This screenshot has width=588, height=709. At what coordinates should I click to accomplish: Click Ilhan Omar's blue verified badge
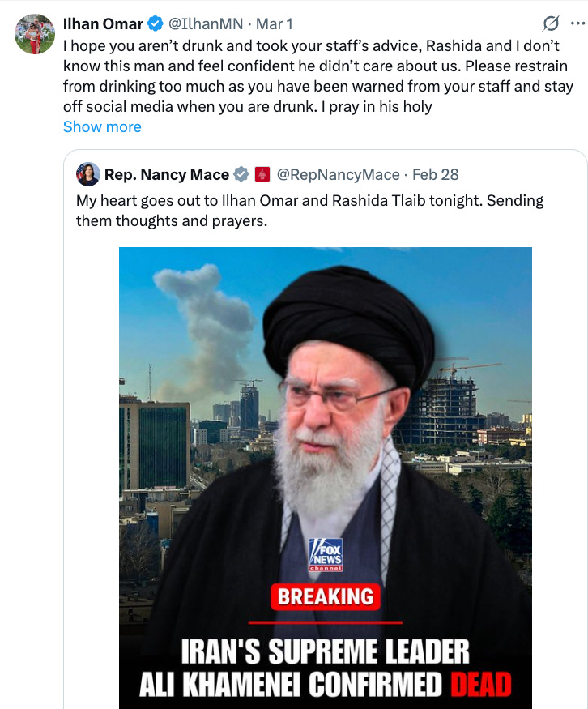click(x=156, y=23)
